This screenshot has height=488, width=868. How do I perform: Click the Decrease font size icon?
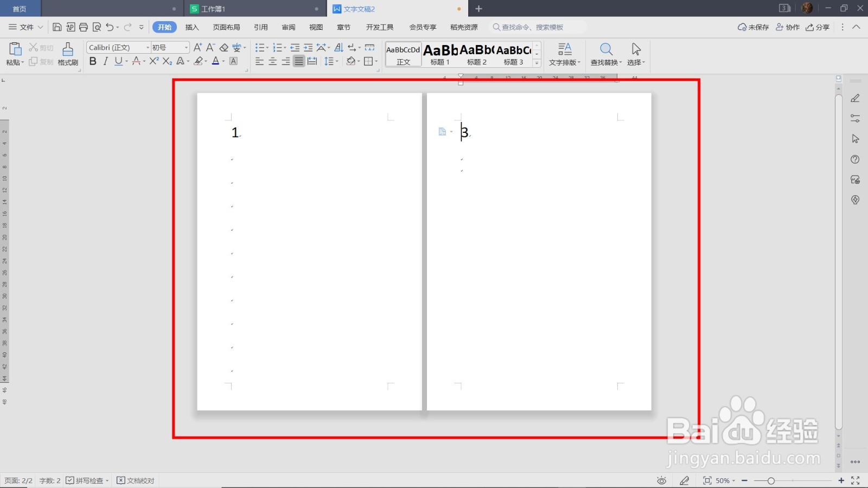[x=210, y=48]
